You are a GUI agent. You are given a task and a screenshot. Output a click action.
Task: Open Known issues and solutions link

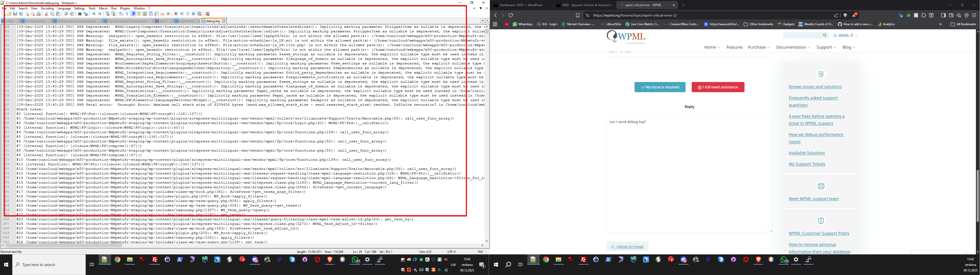coord(815,87)
